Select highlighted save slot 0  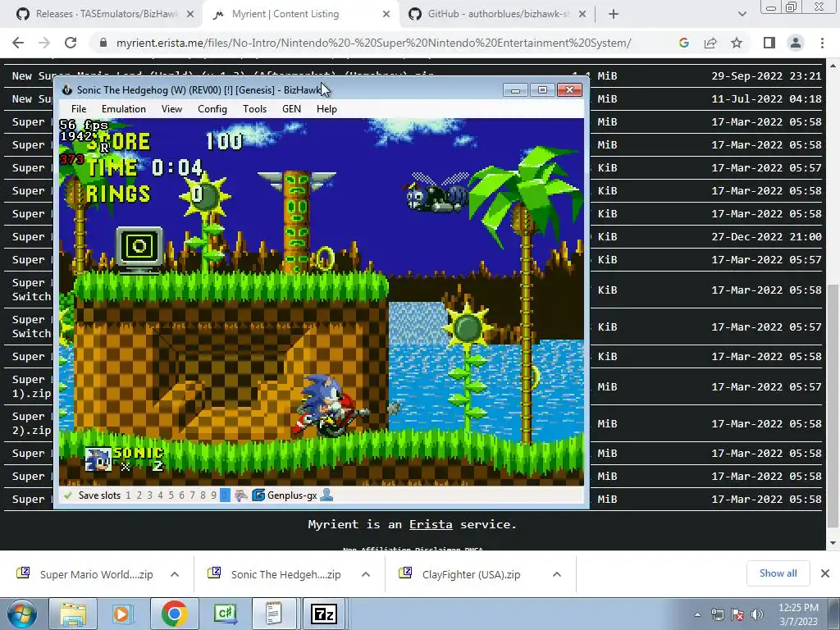pos(225,495)
